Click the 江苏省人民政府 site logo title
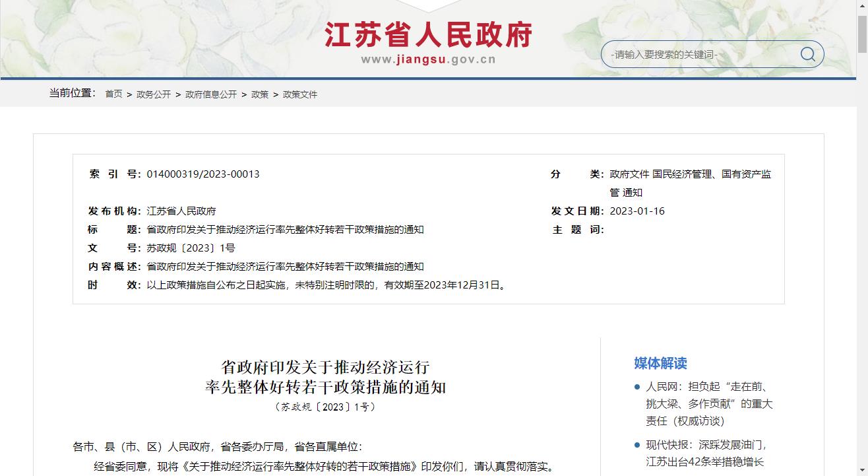 [428, 35]
